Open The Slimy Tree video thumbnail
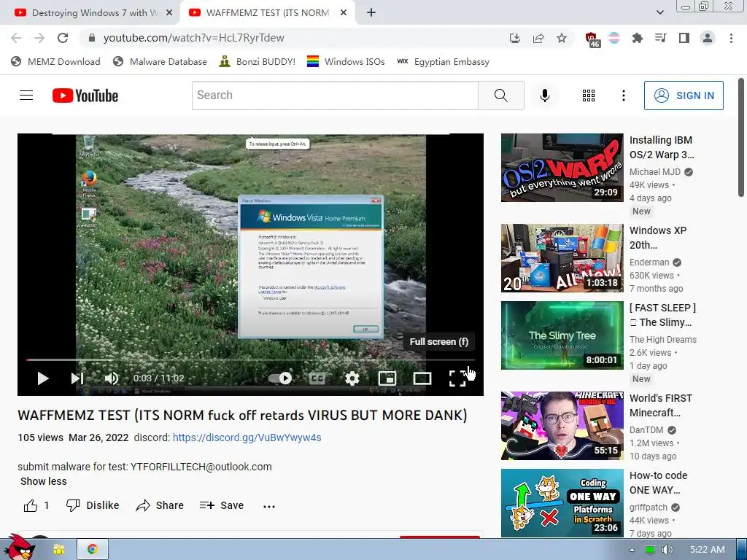The image size is (747, 560). pos(562,335)
